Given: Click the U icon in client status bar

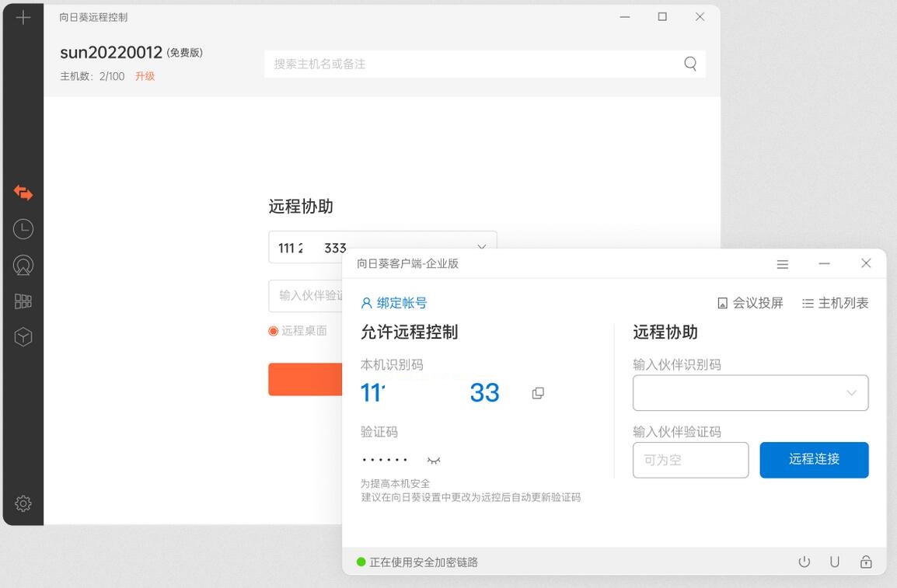Looking at the screenshot, I should 835,562.
